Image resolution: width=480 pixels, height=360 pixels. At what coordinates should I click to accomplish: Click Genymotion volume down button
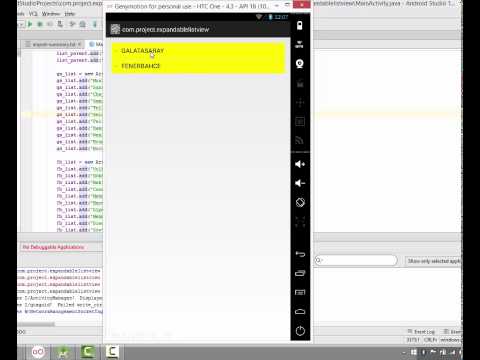(x=300, y=183)
